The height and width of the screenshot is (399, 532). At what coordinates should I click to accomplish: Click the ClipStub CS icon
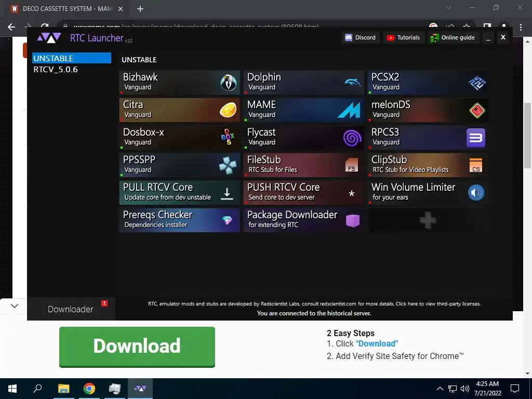click(x=476, y=165)
